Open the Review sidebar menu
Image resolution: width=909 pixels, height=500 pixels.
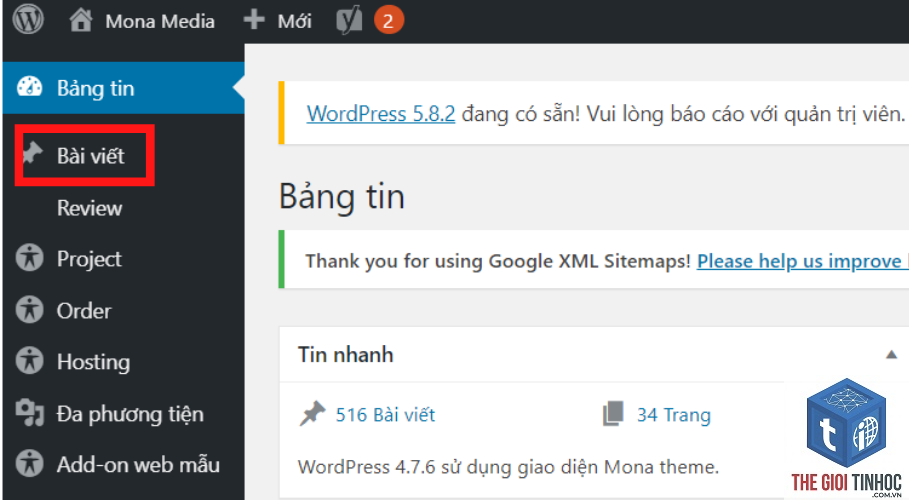(89, 208)
